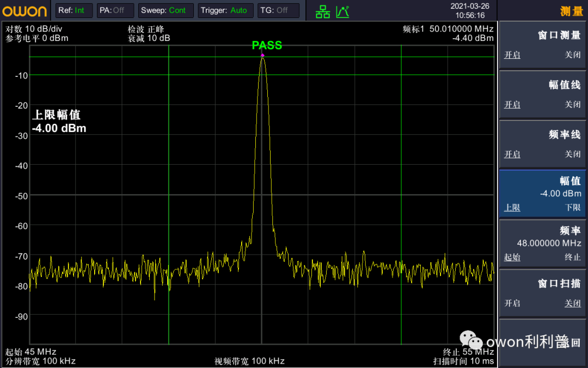Click 起始 45 MHz start frequency
The image size is (588, 368).
[30, 352]
